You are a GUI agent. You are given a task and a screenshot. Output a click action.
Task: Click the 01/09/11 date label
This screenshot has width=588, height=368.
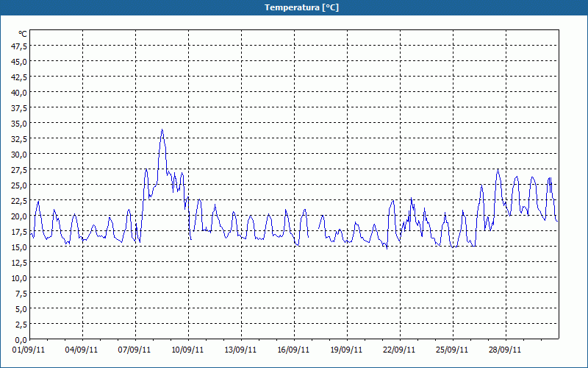pyautogui.click(x=29, y=350)
